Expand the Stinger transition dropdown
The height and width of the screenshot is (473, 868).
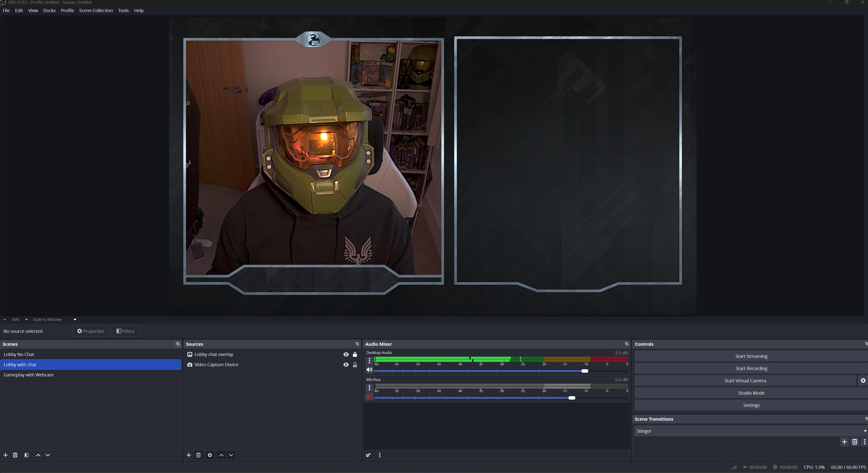pos(865,431)
